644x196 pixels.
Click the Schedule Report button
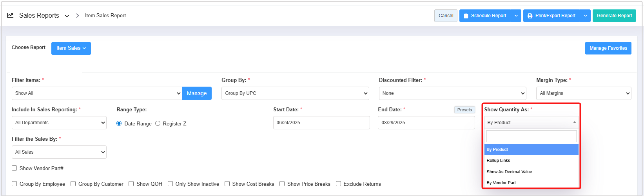[x=485, y=16]
